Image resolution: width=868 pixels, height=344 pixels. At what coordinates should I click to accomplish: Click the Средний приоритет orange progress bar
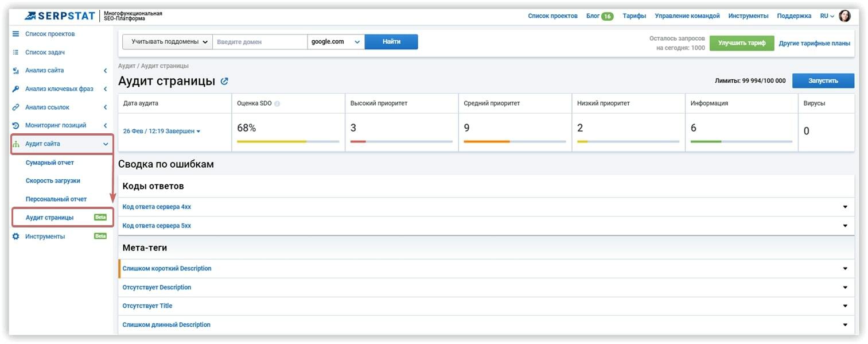pos(515,141)
